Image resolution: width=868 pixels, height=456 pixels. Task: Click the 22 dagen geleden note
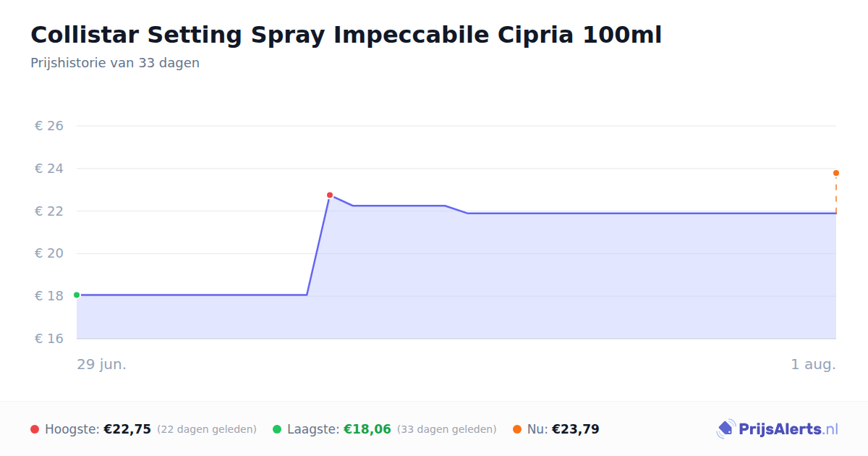pos(207,429)
